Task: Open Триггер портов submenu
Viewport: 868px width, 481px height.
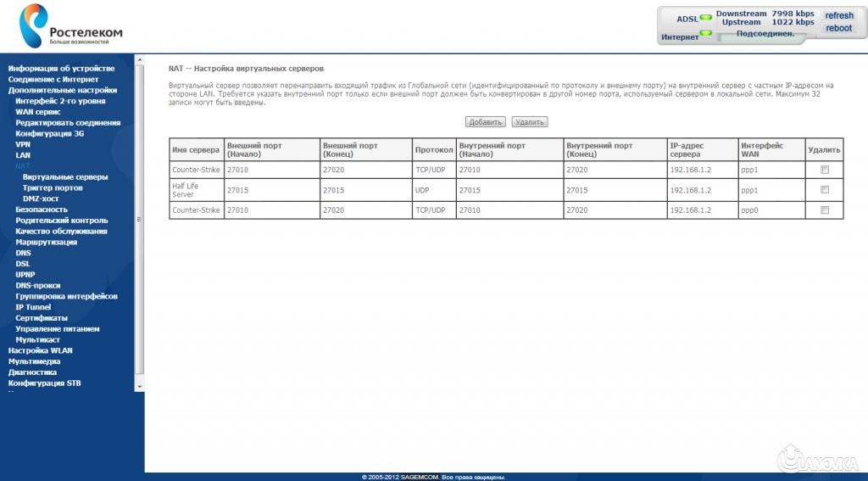Action: tap(53, 187)
